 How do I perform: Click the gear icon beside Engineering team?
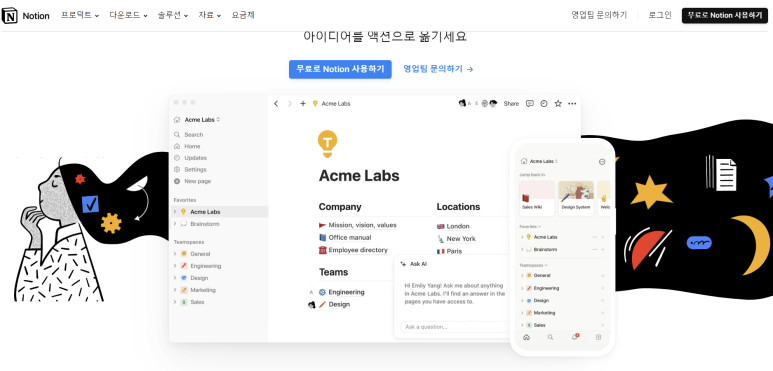pos(322,292)
